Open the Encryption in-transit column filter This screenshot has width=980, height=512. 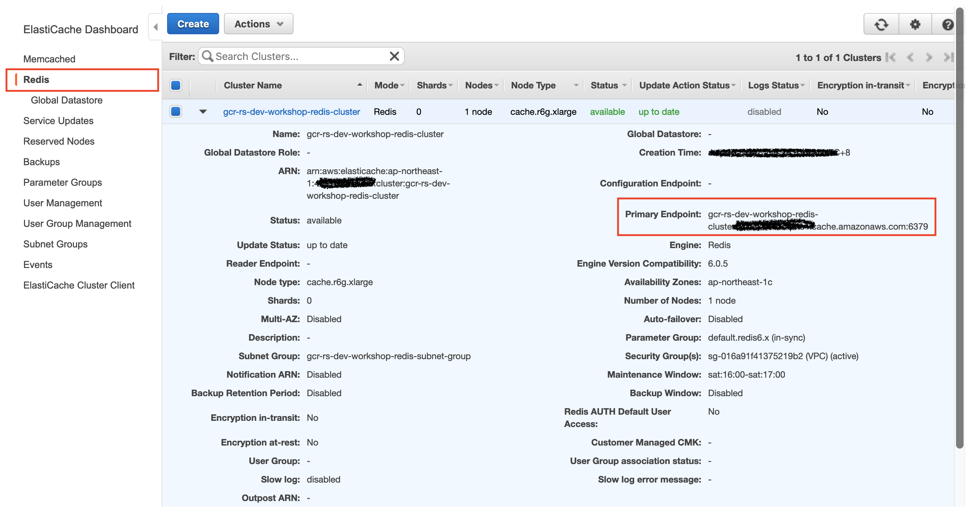click(908, 85)
